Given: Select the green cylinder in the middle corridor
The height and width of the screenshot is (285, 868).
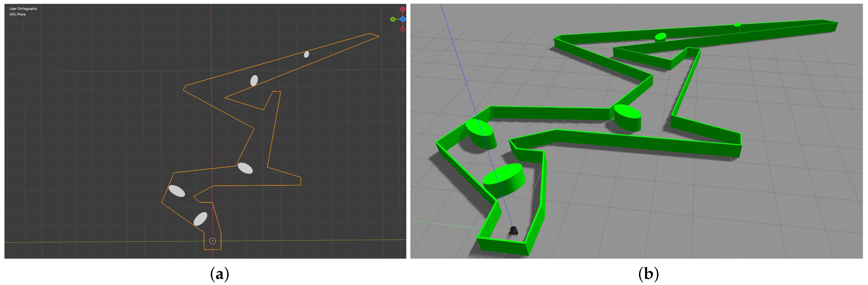Looking at the screenshot, I should (627, 117).
